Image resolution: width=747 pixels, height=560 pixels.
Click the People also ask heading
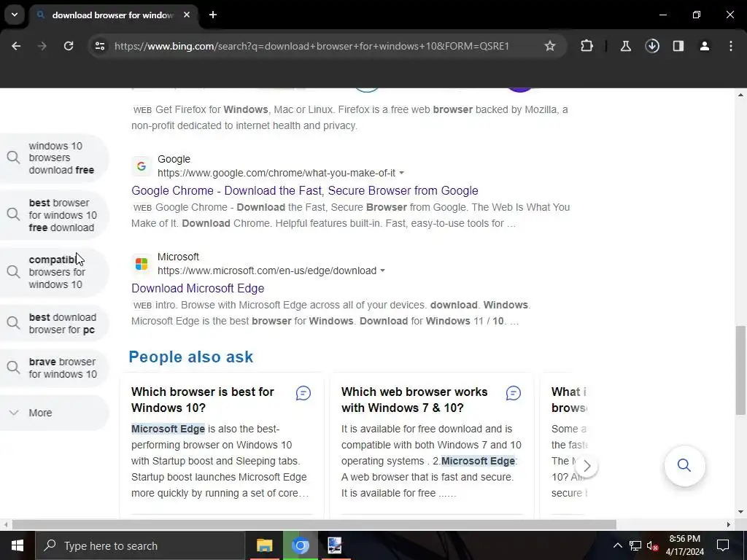(x=191, y=357)
